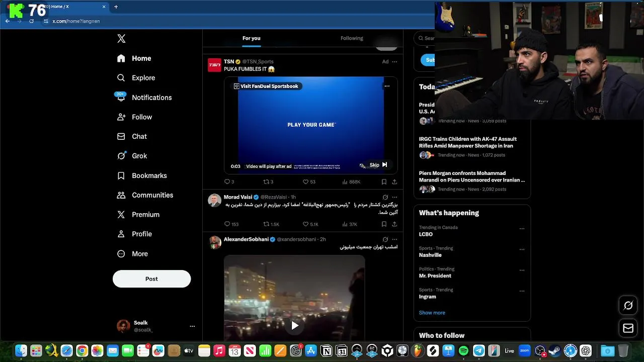Viewport: 644px width, 362px height.
Task: Open TSN profile avatar
Action: [215, 65]
